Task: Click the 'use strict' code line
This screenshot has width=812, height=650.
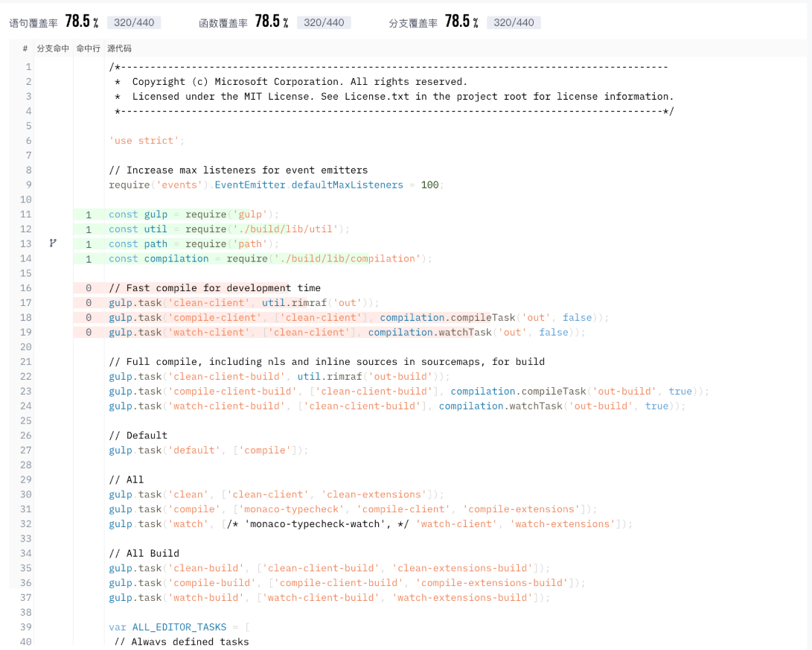Action: (147, 141)
